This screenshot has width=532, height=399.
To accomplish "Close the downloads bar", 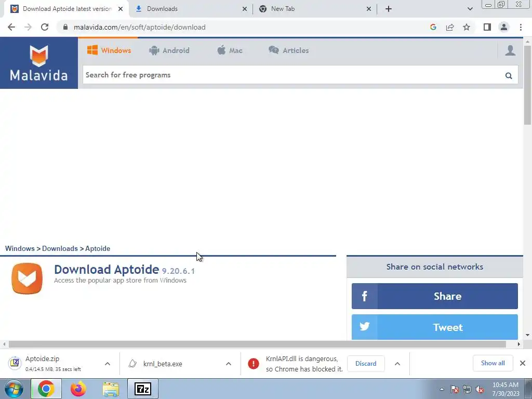I will coord(523,363).
